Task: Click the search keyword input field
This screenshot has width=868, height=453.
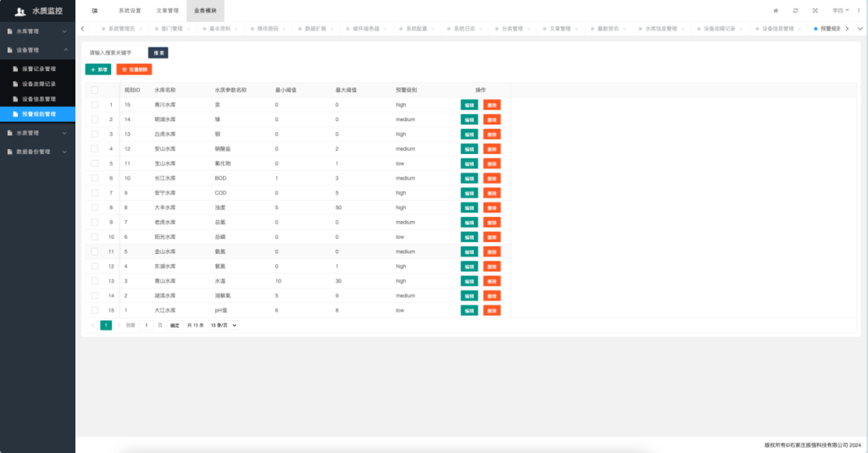Action: pos(114,52)
